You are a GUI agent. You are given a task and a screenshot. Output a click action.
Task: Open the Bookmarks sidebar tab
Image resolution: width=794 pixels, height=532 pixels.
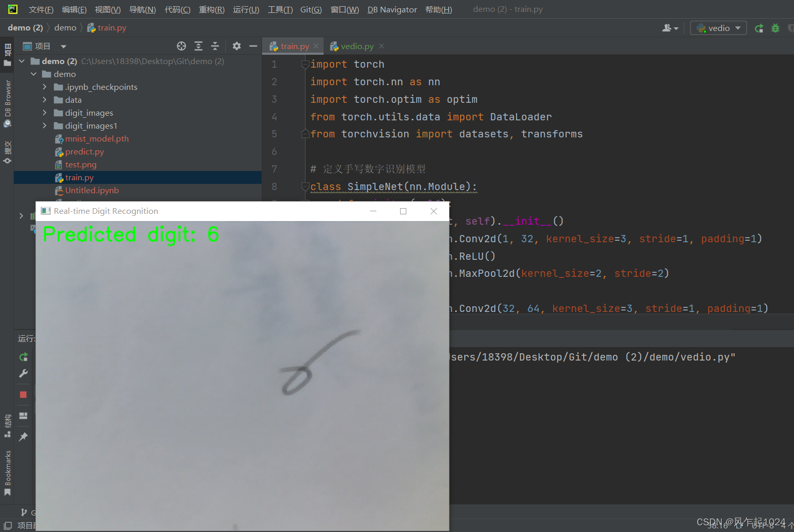[x=7, y=473]
